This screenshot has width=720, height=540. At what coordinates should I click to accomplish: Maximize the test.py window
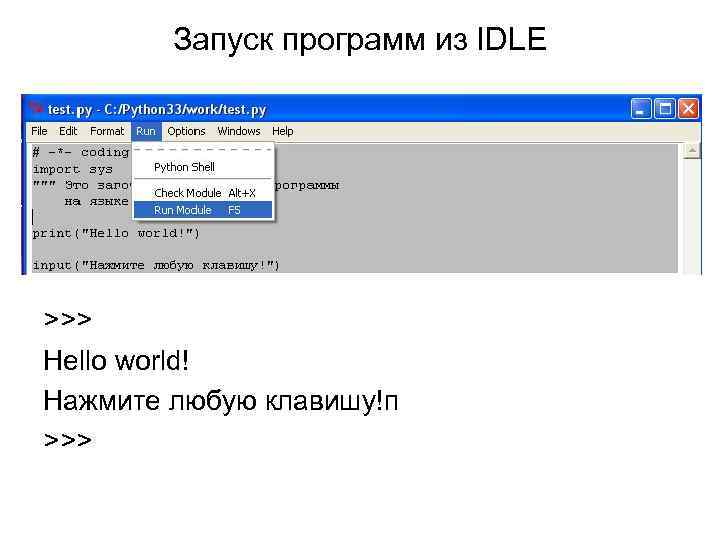pos(664,109)
